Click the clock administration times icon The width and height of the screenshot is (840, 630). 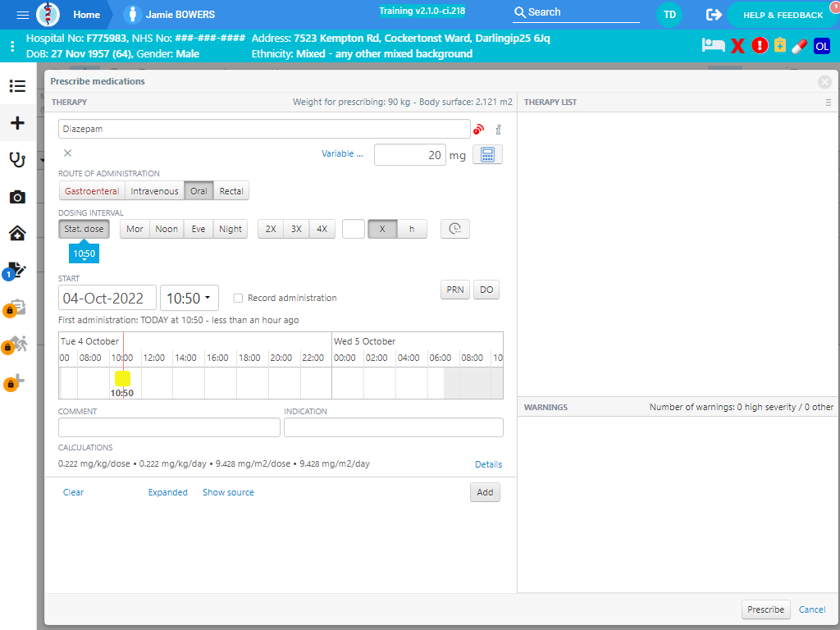454,229
